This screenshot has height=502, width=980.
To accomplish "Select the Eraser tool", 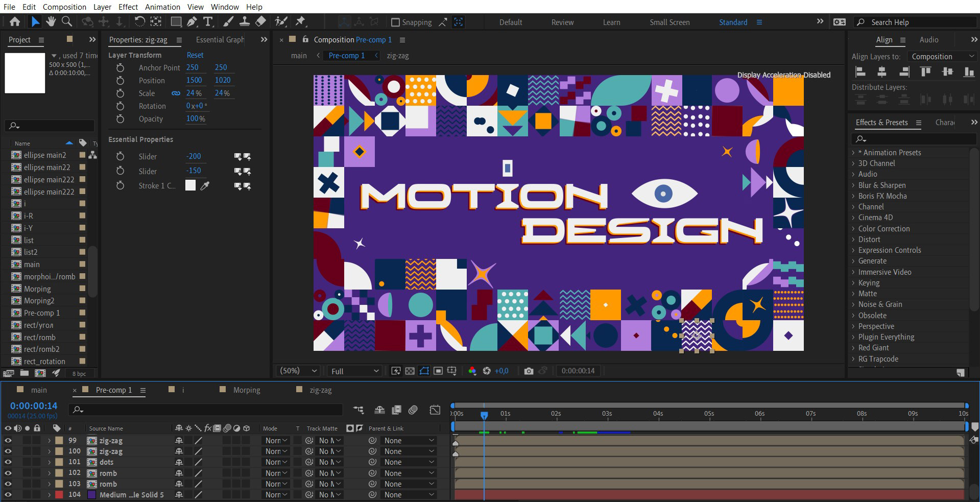I will click(x=260, y=21).
